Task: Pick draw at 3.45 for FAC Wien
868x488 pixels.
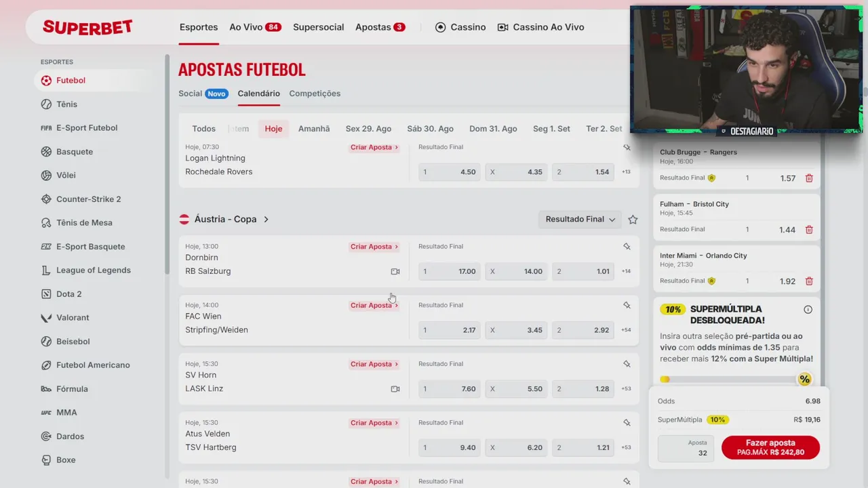Action: point(516,330)
